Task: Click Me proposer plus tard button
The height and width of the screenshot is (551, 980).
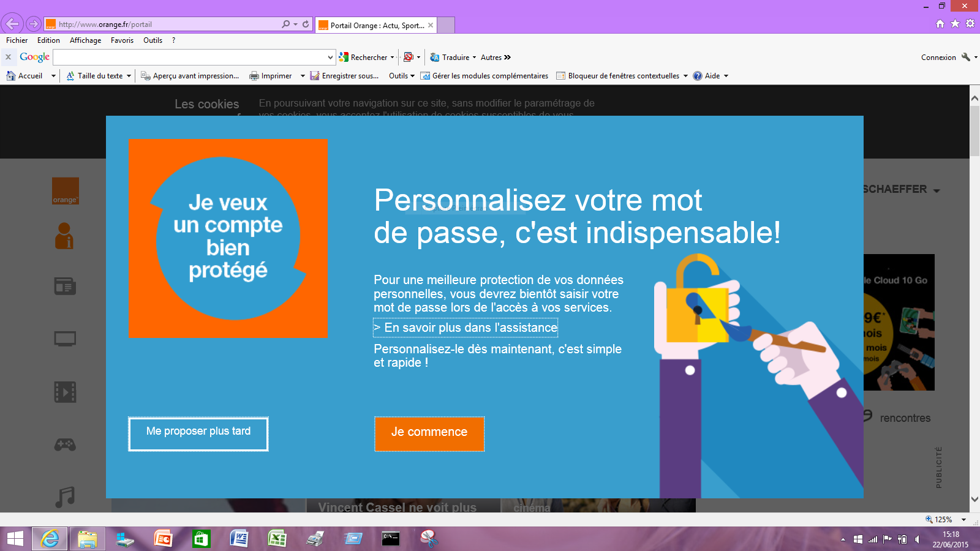Action: click(x=198, y=433)
